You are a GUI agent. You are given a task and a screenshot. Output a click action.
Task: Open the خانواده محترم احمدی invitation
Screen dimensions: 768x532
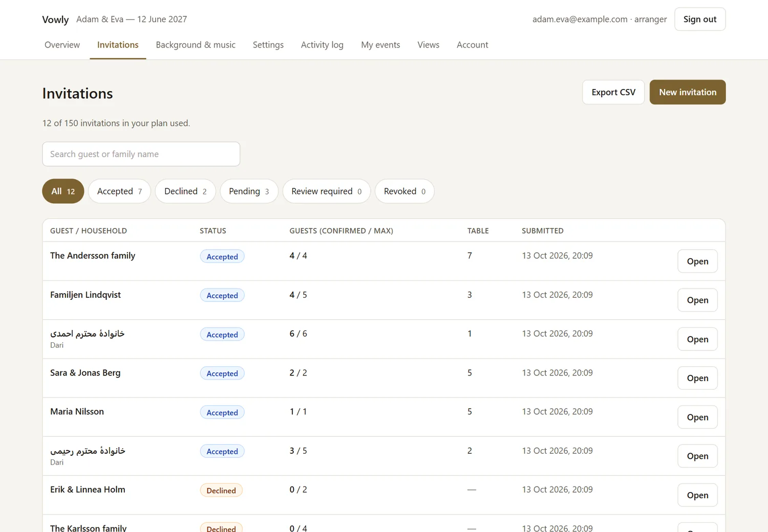[x=697, y=339]
